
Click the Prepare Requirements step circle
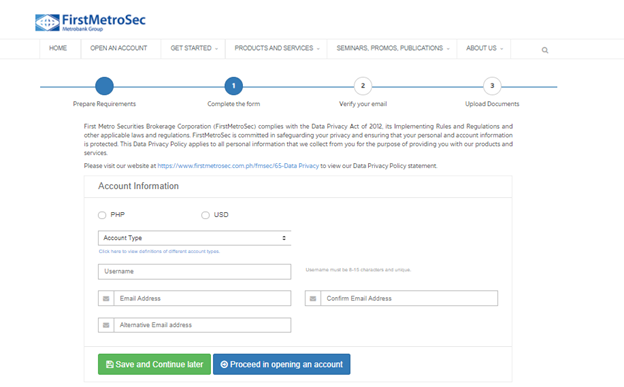(x=104, y=86)
